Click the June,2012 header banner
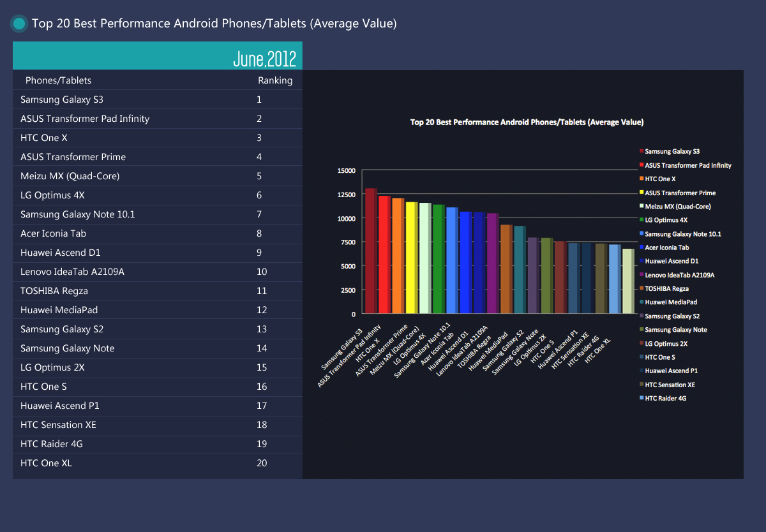 pyautogui.click(x=157, y=56)
